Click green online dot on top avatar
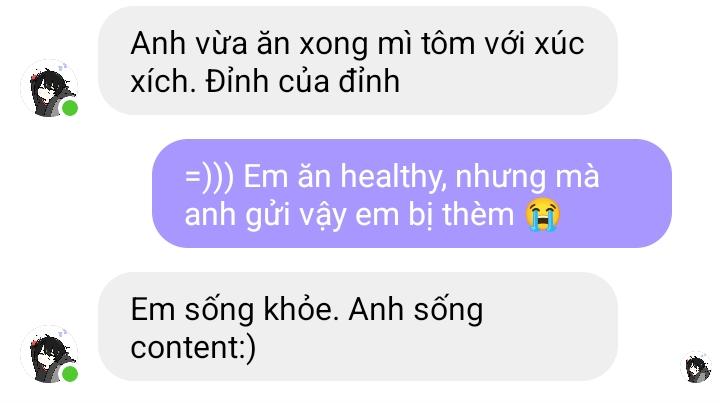Viewport: 720px width, 403px height. coord(70,108)
